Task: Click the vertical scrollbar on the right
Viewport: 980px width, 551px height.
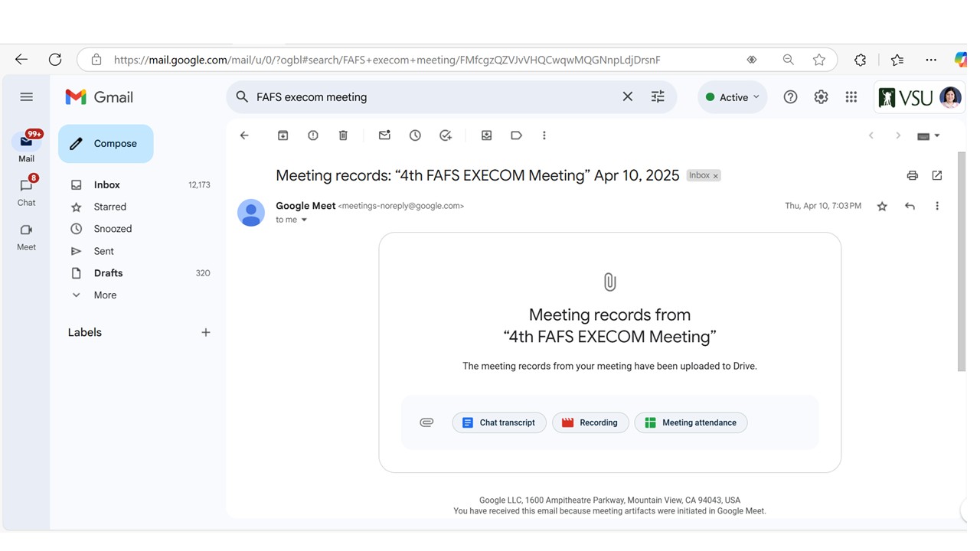Action: tap(962, 260)
